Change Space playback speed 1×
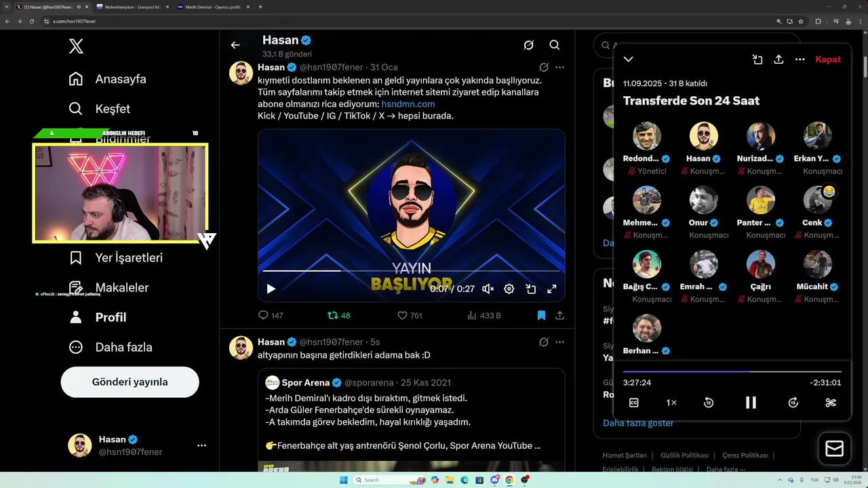 671,403
